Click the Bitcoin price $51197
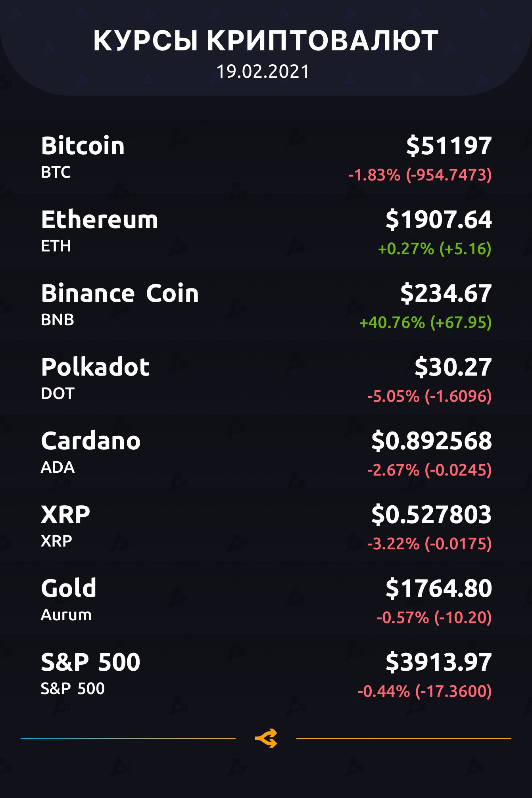 point(449,146)
